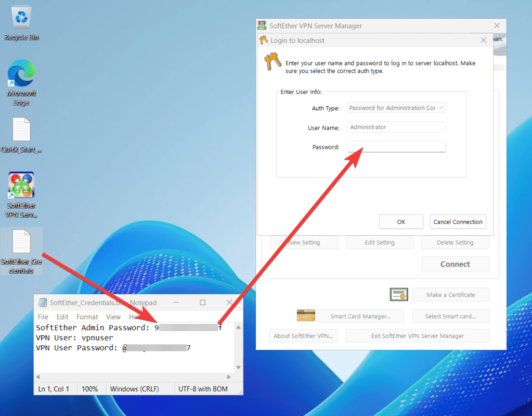Image resolution: width=532 pixels, height=416 pixels.
Task: Click Notepad's horizontal scrollbar right arrow
Action: [x=229, y=377]
